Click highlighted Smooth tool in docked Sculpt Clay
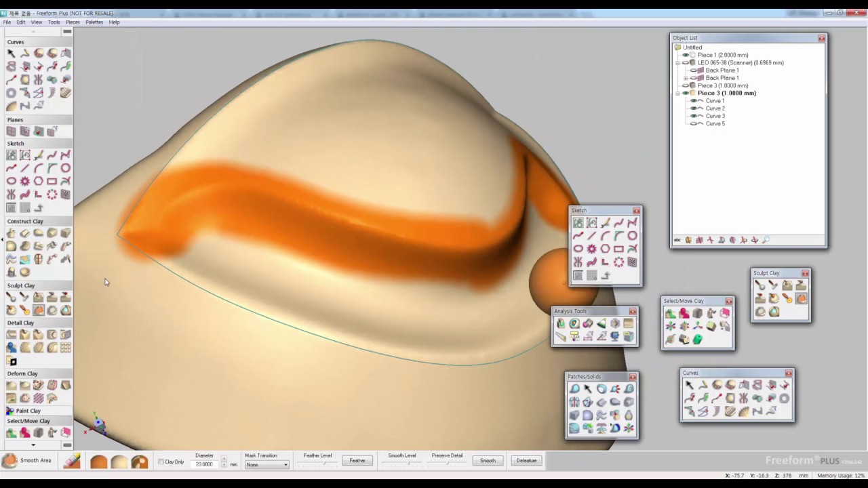 (39, 310)
